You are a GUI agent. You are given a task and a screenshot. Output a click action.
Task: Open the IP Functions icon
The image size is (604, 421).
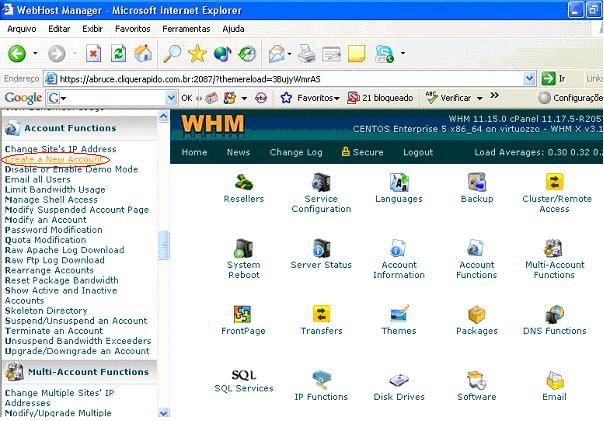[321, 381]
